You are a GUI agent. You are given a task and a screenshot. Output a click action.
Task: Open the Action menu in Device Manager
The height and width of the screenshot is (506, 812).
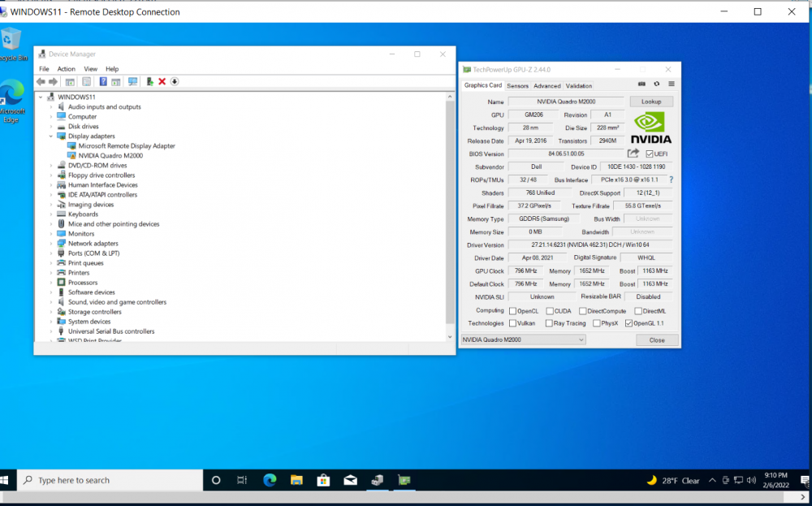pos(67,69)
